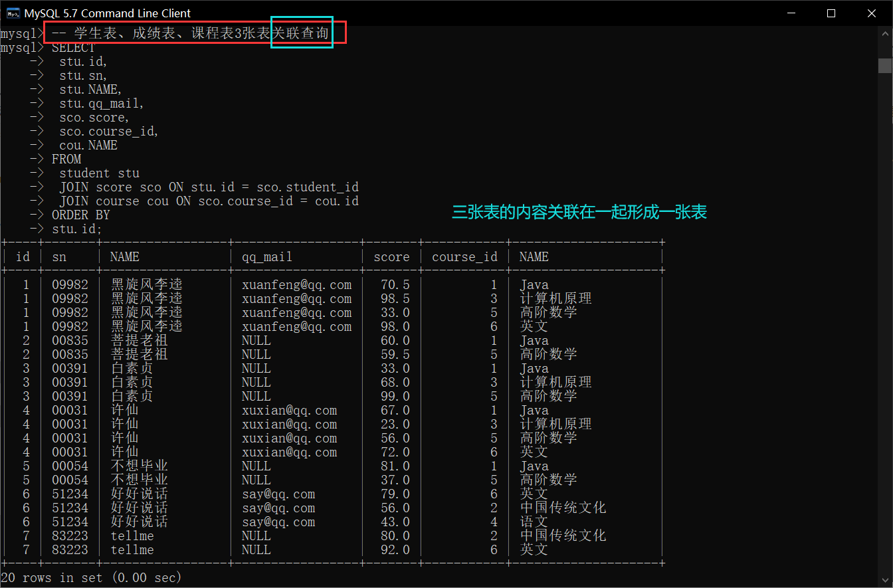
Task: Click '中国传统文化' in the 80.0 score row
Action: [x=563, y=536]
